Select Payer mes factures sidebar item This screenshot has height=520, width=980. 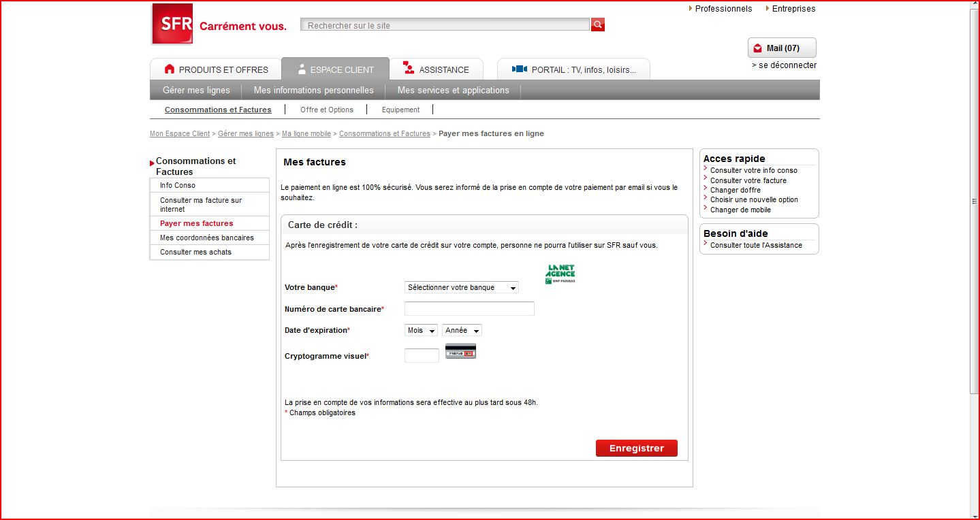tap(210, 223)
